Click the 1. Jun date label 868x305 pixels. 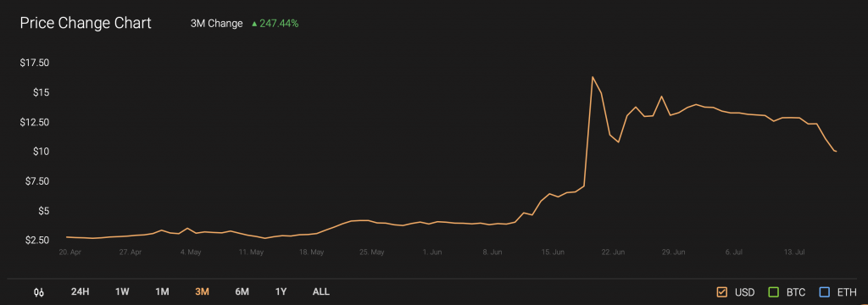431,252
